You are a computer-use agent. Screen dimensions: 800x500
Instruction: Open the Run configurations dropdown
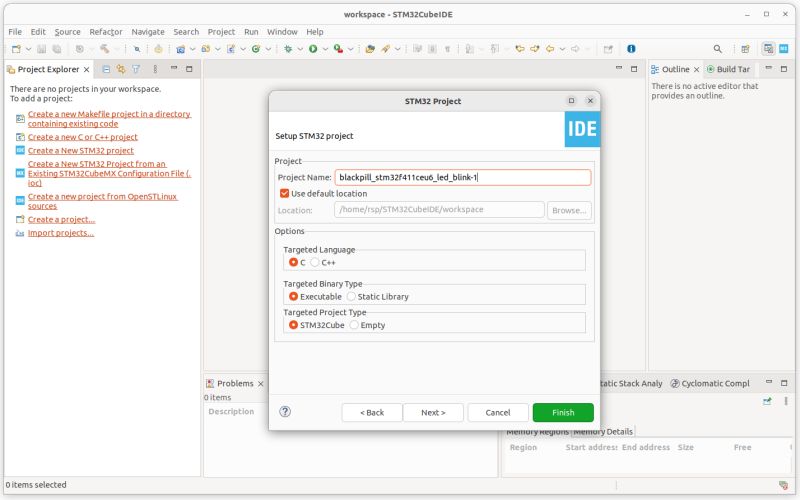pyautogui.click(x=325, y=49)
